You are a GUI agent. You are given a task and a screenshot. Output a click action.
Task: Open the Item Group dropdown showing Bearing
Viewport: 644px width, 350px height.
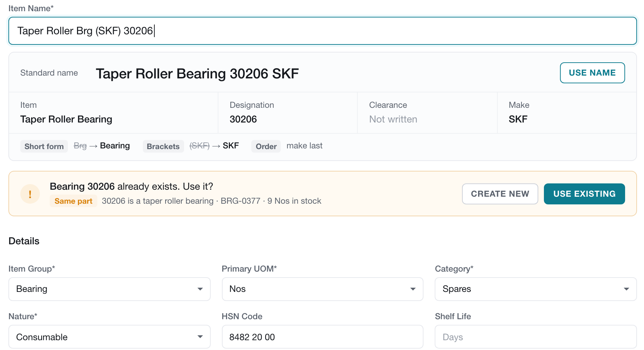coord(109,289)
